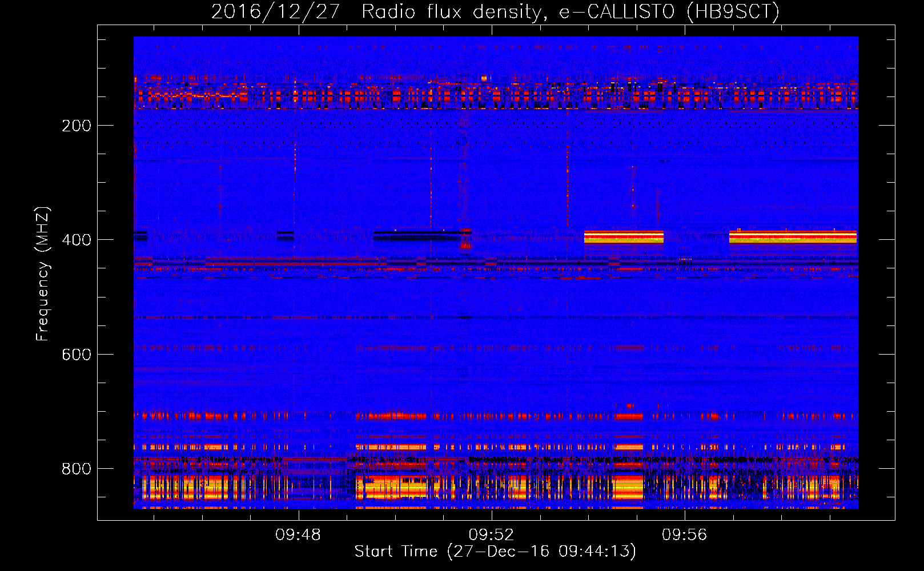The image size is (924, 571).
Task: Click the 600 frequency tick label
Action: pyautogui.click(x=77, y=355)
